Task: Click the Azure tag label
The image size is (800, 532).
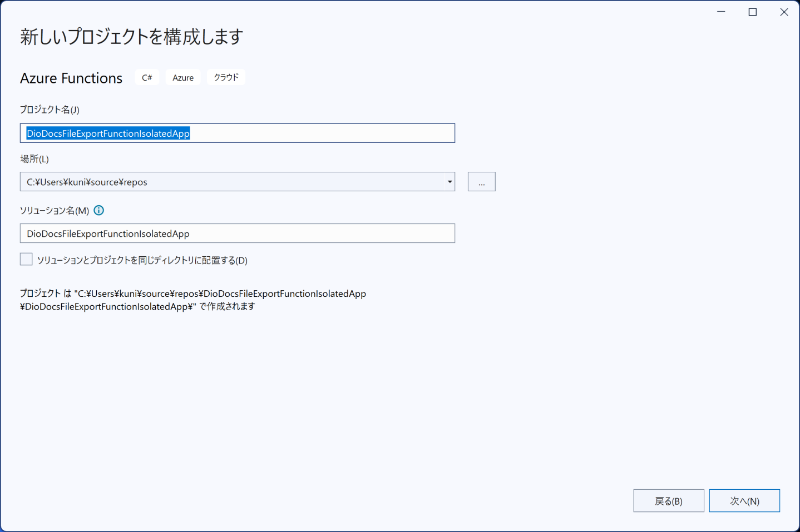Action: [183, 78]
